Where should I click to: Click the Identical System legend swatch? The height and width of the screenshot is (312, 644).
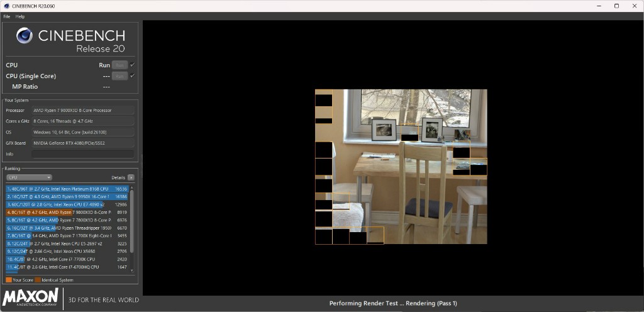tap(38, 279)
